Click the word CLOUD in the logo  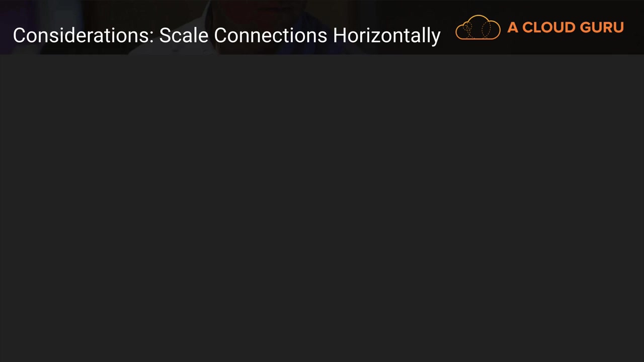tap(548, 28)
